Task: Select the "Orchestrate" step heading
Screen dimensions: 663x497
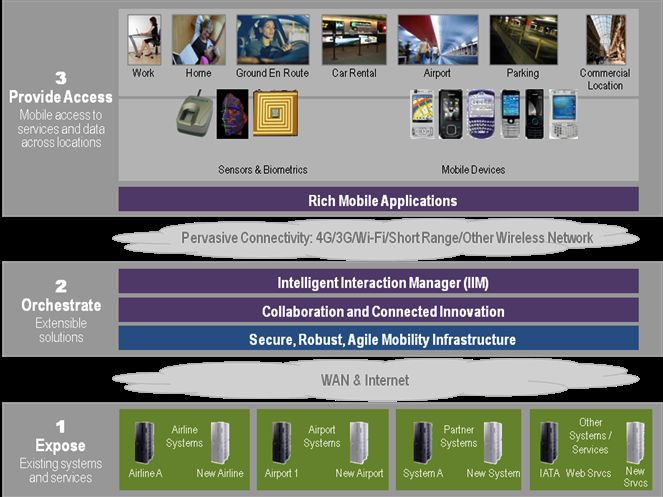Action: coord(61,305)
